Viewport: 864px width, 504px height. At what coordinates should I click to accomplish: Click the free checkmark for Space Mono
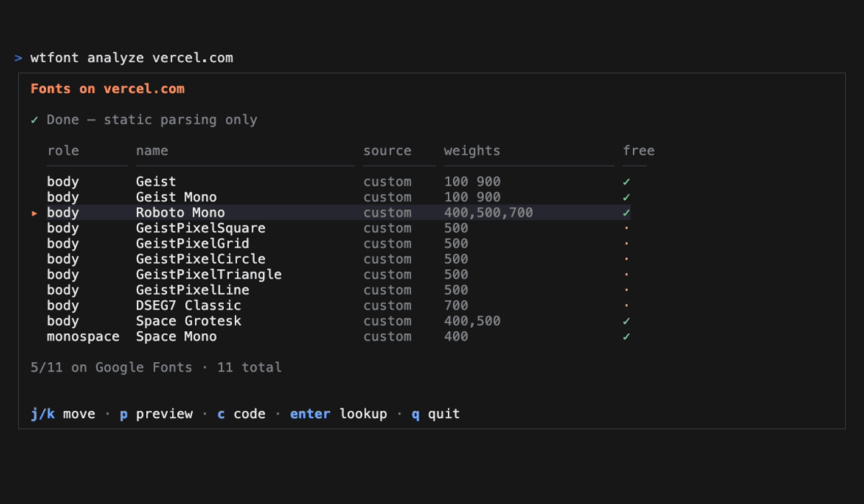(x=626, y=337)
